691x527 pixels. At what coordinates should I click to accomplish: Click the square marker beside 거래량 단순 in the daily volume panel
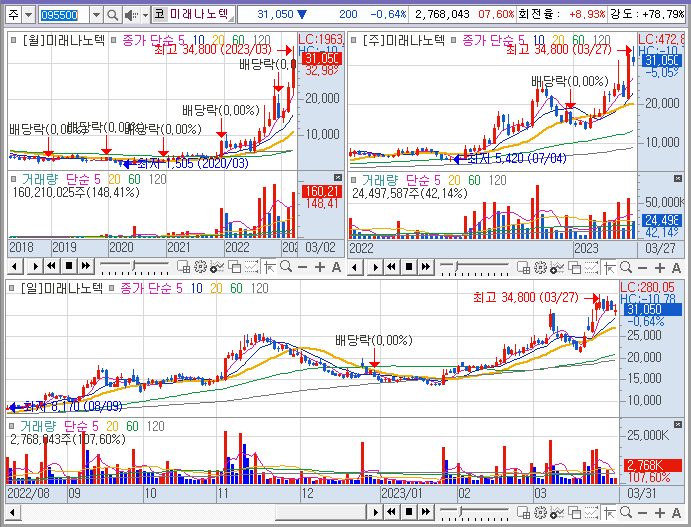(x=12, y=426)
